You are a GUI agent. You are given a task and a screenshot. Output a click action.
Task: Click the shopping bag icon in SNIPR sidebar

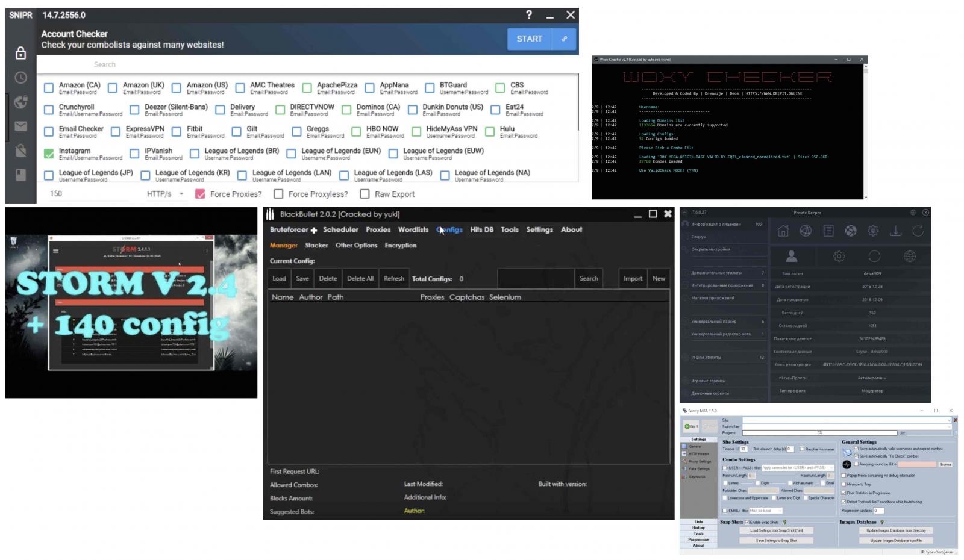coord(20,150)
